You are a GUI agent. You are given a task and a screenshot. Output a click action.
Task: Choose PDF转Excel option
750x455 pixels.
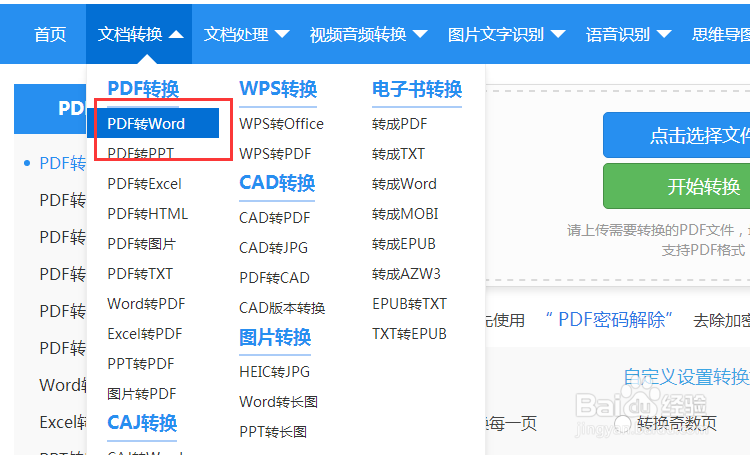coord(144,184)
